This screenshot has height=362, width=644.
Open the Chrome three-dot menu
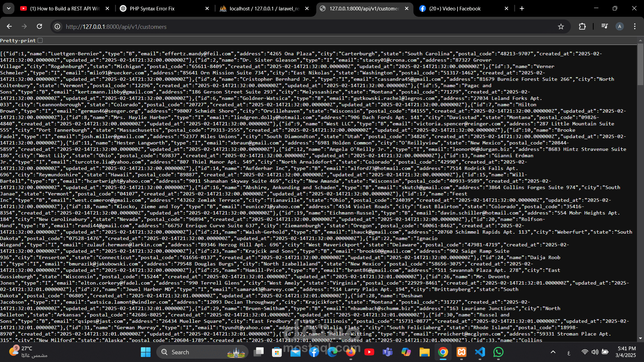pos(635,26)
